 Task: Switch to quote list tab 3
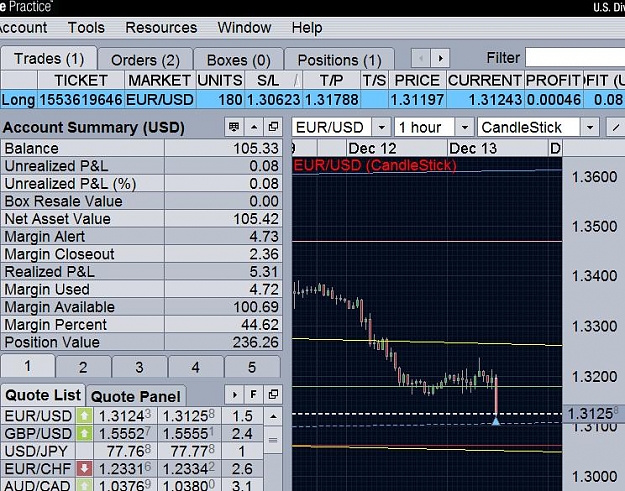[x=139, y=367]
